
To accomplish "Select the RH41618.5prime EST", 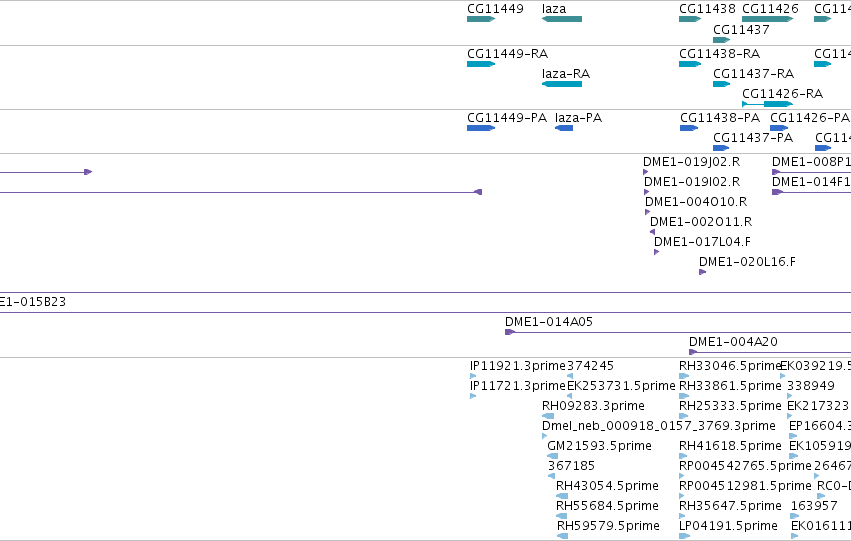I will (683, 456).
